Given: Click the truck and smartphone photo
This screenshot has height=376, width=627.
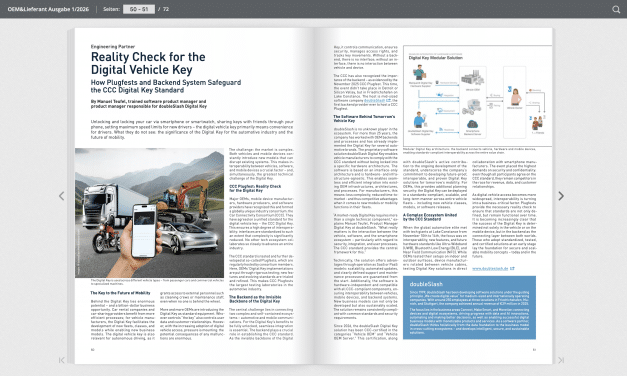Looking at the screenshot, I should click(150, 213).
